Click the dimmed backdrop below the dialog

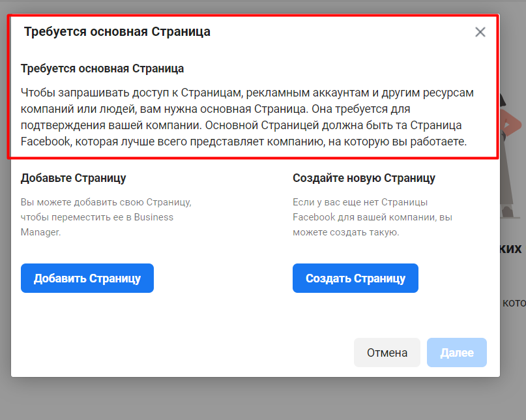[261, 399]
